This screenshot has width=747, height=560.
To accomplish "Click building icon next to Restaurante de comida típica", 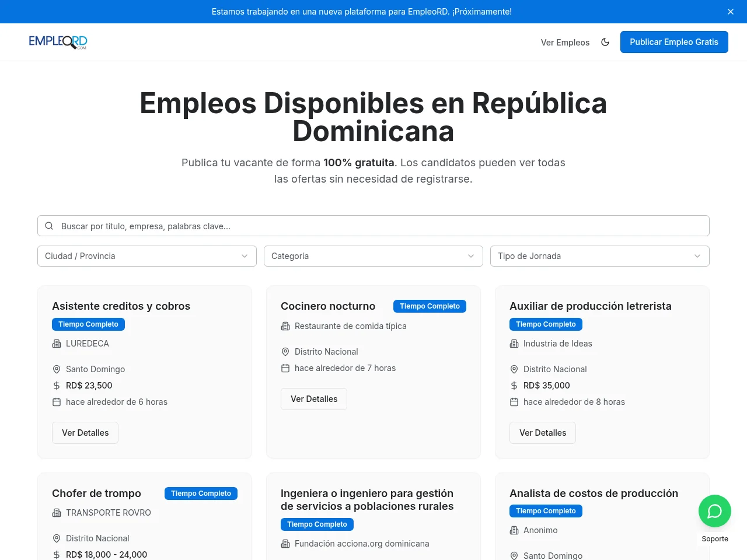I will pos(285,326).
